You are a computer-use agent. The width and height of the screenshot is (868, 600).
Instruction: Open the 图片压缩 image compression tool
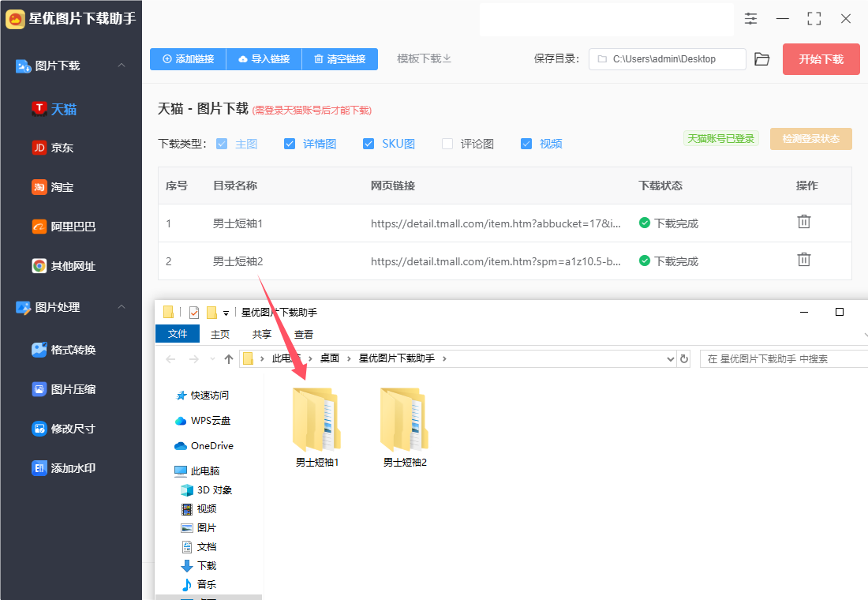[64, 389]
